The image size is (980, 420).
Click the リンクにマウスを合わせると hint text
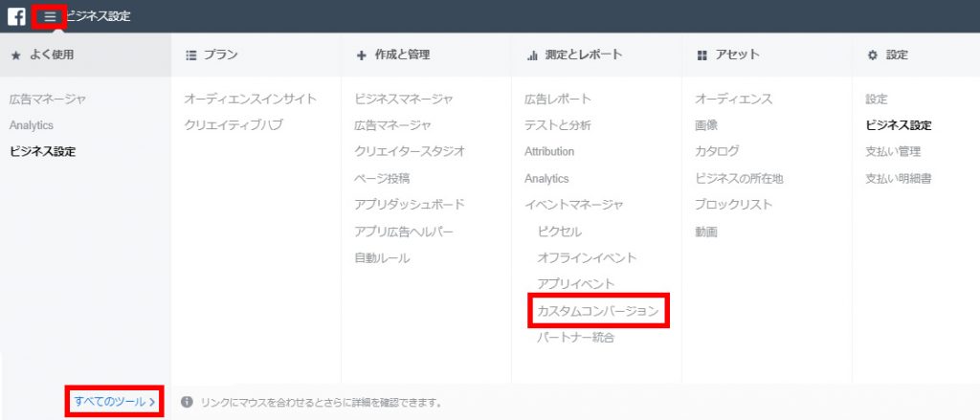pyautogui.click(x=320, y=402)
